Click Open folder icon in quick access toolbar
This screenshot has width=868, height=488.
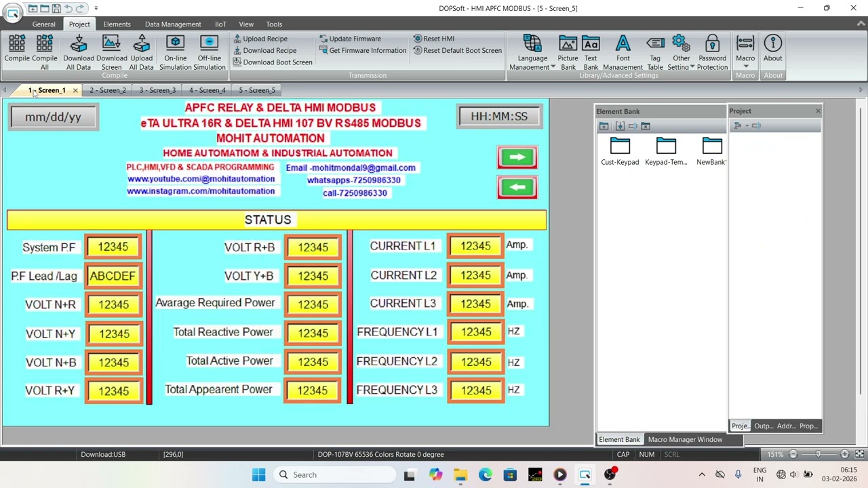(x=45, y=8)
